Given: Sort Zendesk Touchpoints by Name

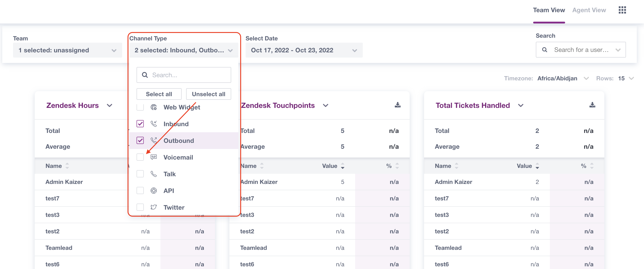Looking at the screenshot, I should pyautogui.click(x=262, y=166).
